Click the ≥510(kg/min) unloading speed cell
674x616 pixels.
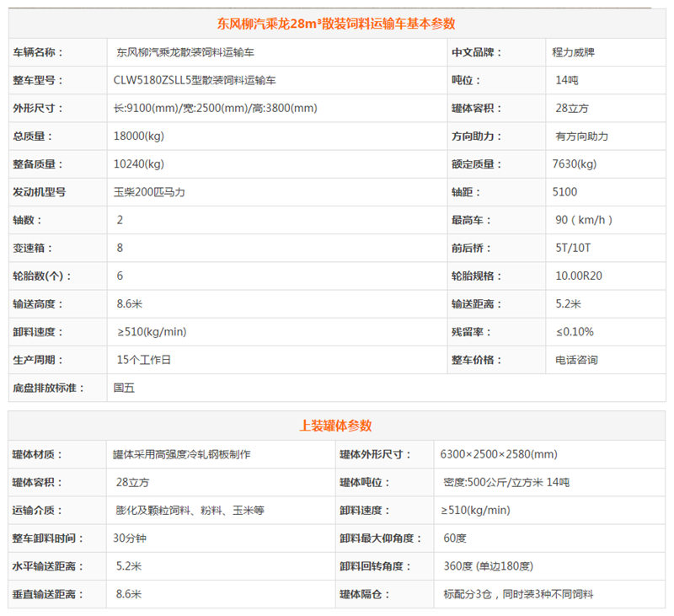(x=152, y=332)
